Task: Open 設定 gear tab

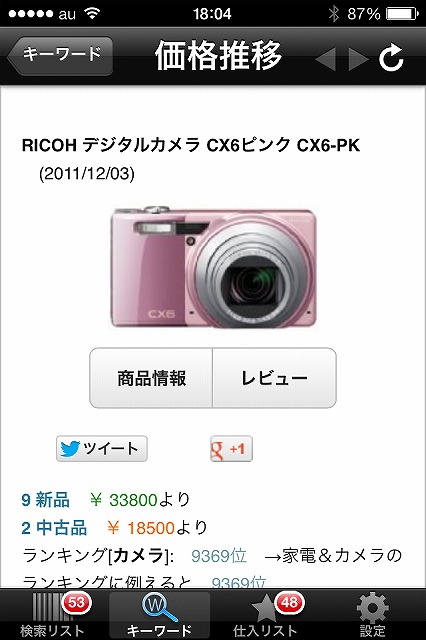Action: pos(372,615)
